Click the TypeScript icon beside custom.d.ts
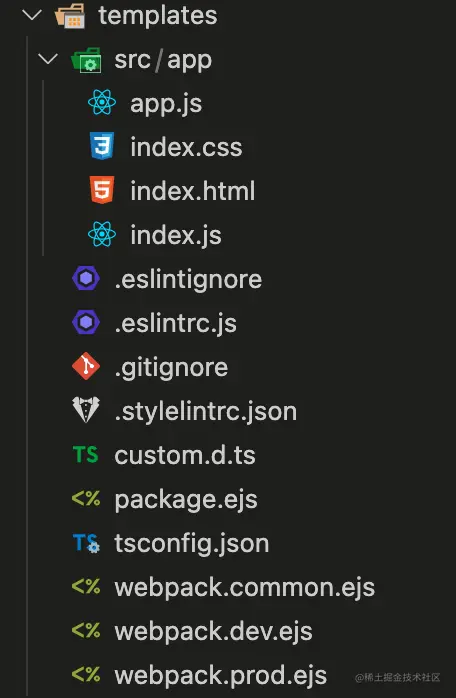This screenshot has height=698, width=456. [x=86, y=455]
